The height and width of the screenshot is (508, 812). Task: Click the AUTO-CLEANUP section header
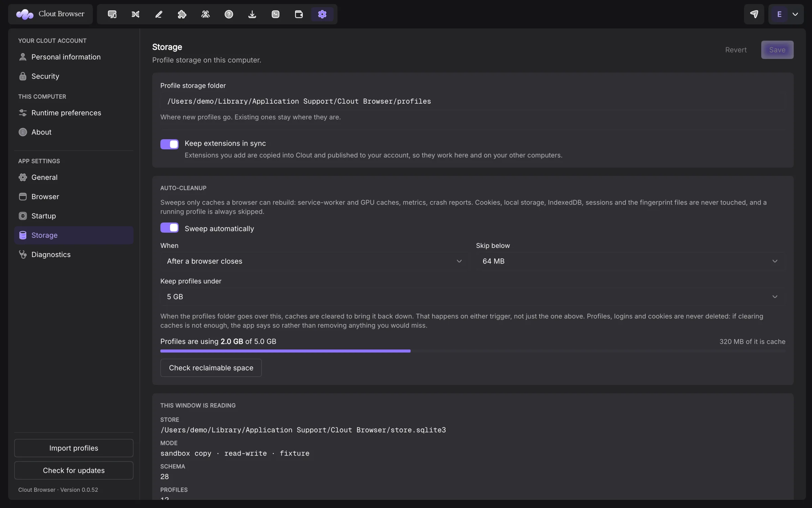click(x=183, y=188)
